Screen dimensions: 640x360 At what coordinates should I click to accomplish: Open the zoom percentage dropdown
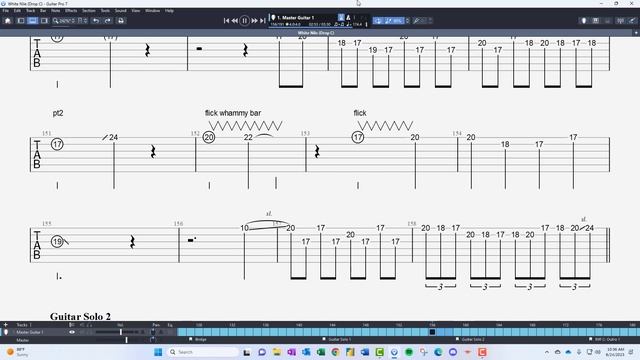pos(64,21)
